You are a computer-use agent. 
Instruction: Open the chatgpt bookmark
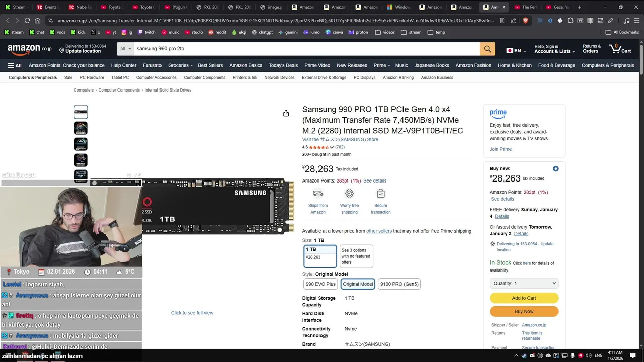(x=261, y=32)
